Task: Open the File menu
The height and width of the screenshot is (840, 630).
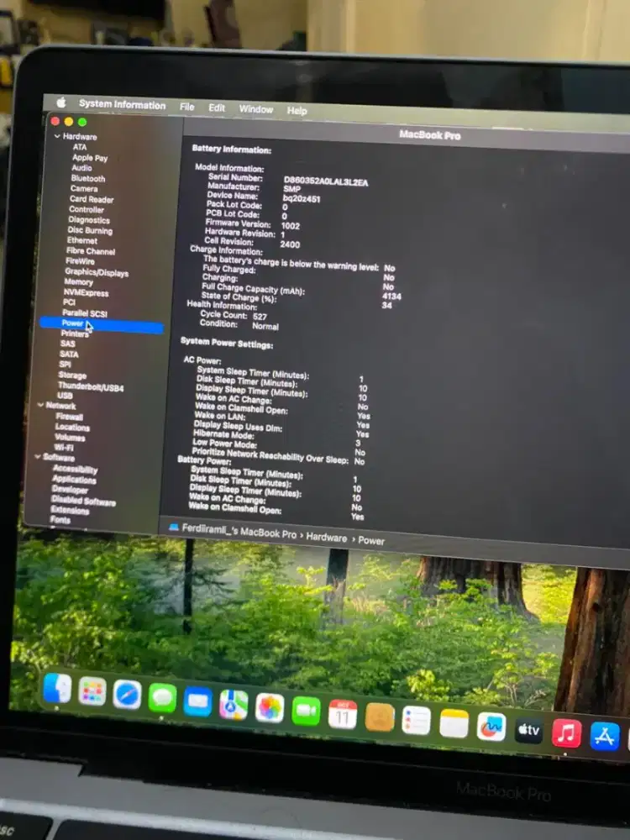Action: click(x=186, y=108)
